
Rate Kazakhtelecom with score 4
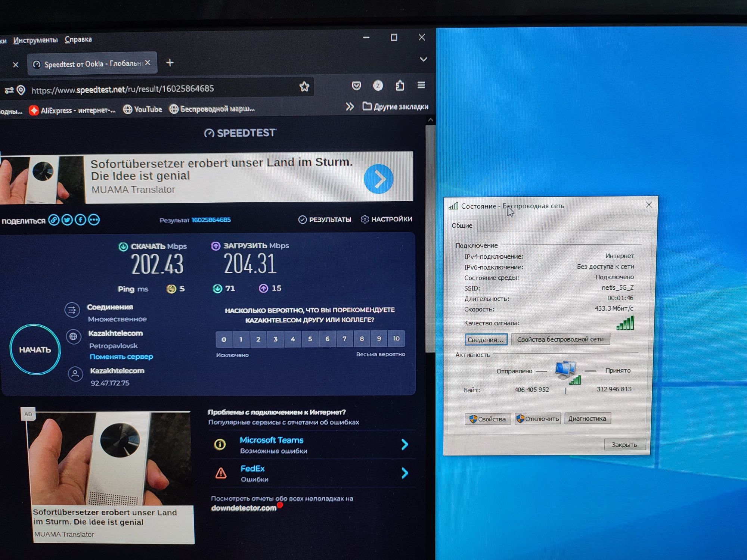pyautogui.click(x=293, y=339)
